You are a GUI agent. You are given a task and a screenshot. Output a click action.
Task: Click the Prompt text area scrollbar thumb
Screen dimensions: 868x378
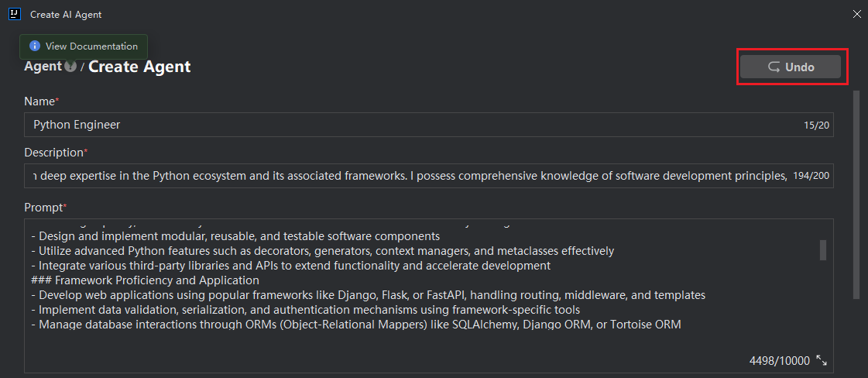coord(823,249)
